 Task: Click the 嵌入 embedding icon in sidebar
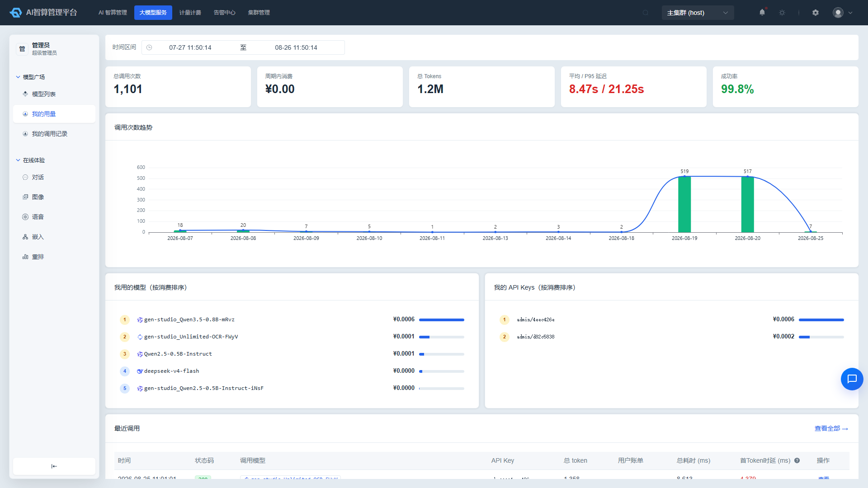coord(25,237)
